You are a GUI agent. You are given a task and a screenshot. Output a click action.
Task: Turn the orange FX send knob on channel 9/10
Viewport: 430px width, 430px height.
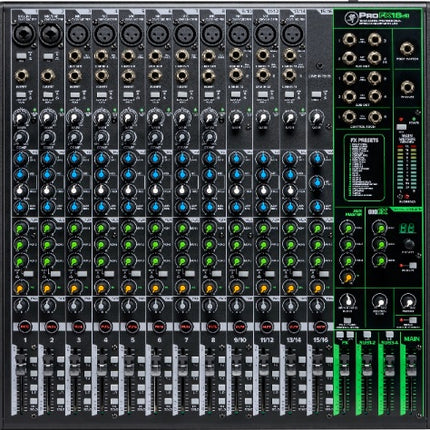click(236, 288)
